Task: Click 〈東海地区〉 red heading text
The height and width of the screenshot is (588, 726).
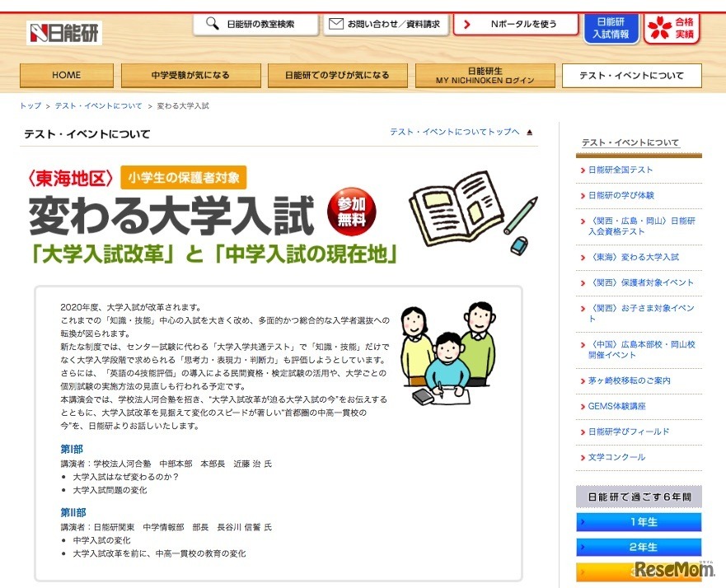Action: (x=69, y=179)
